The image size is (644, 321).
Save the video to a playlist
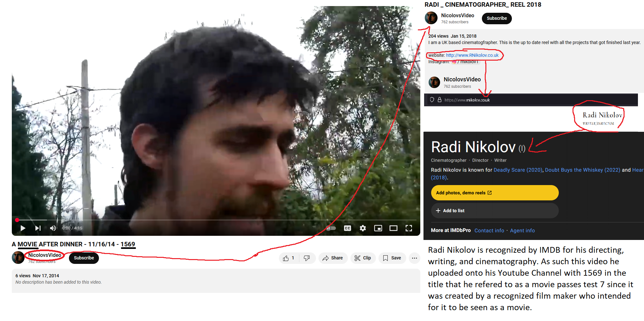point(392,258)
